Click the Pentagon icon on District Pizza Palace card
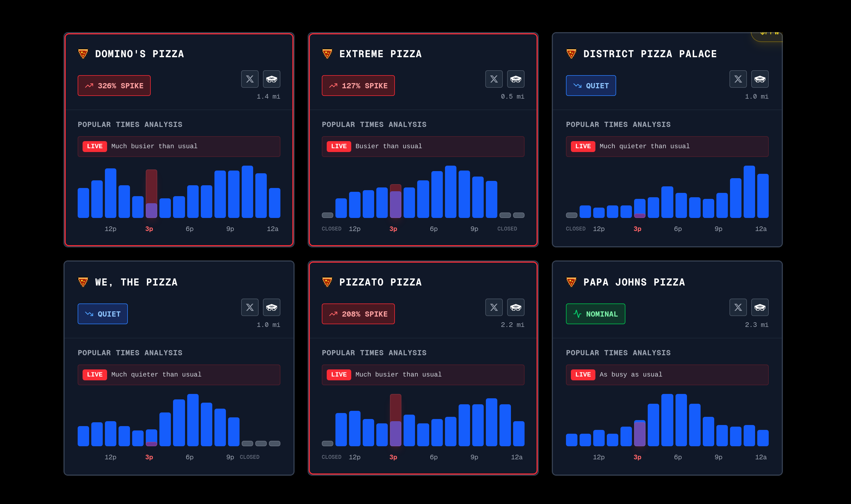 (760, 79)
